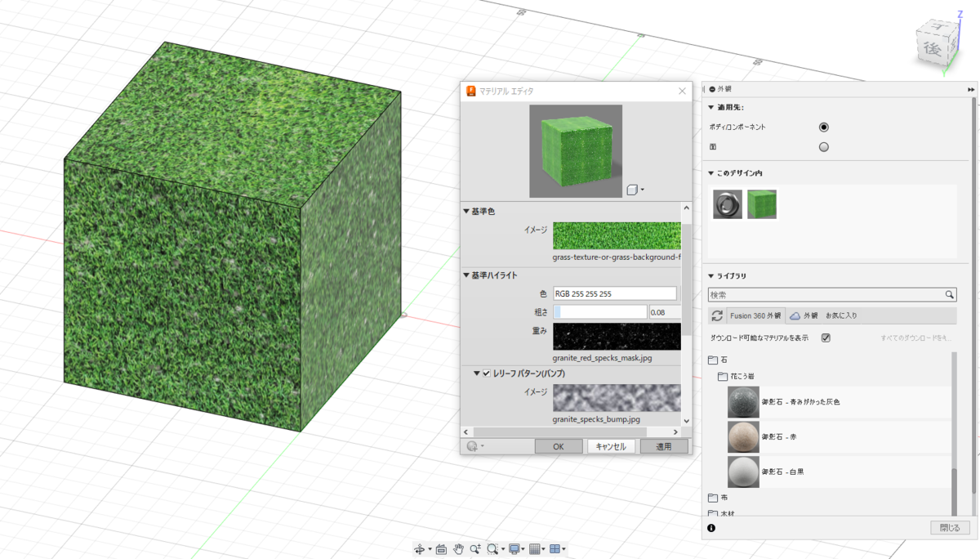Viewport: 980px width, 559px height.
Task: Select the 面 radio button
Action: pyautogui.click(x=823, y=147)
